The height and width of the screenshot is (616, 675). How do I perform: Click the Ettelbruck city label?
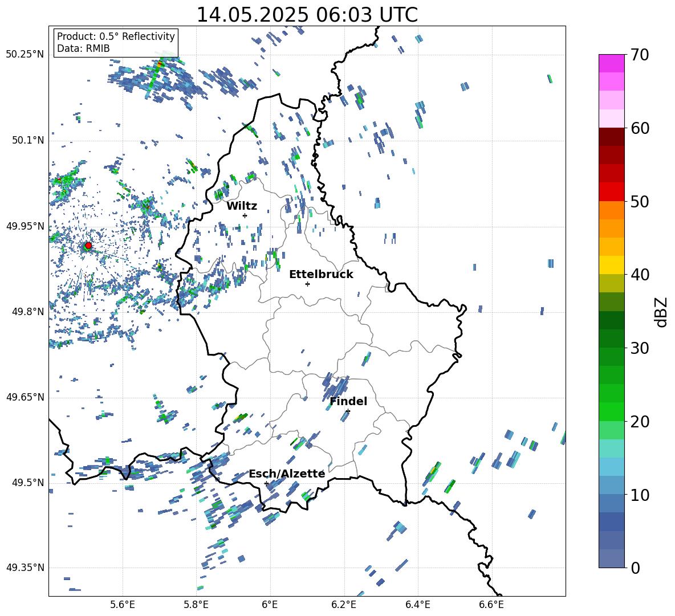(x=321, y=275)
